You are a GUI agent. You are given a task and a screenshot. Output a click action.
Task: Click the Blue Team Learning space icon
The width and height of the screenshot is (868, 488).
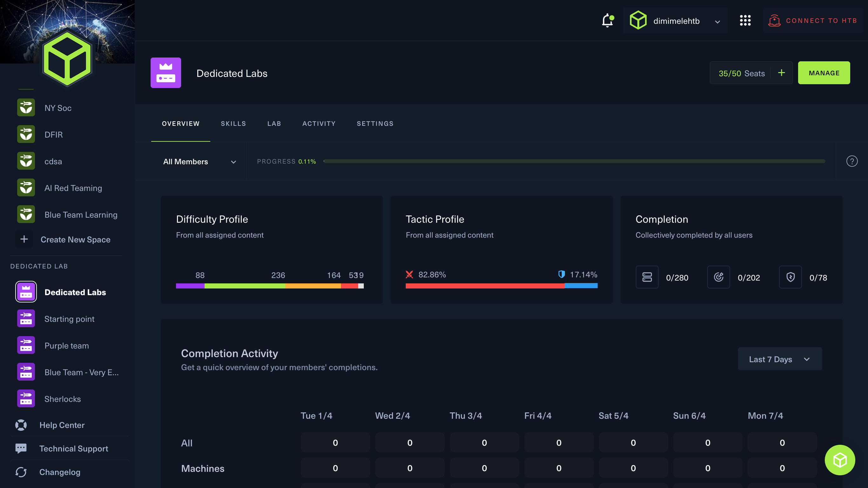point(26,214)
